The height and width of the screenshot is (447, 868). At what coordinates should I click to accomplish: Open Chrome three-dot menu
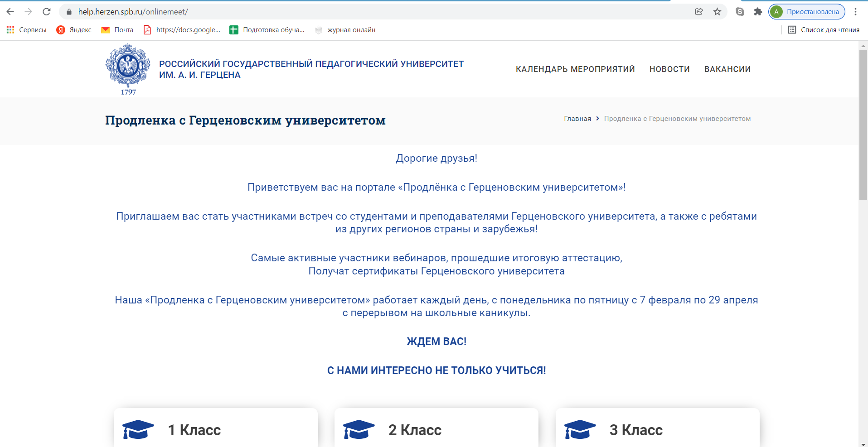[855, 12]
